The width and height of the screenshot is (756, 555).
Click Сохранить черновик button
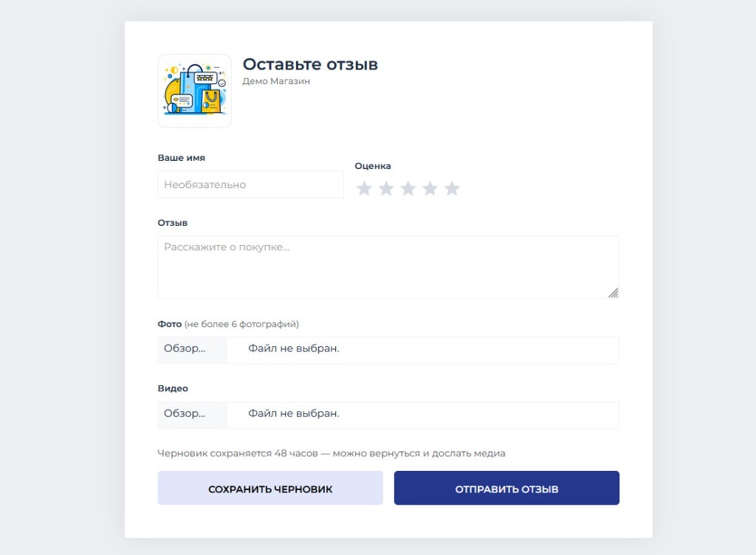point(270,488)
